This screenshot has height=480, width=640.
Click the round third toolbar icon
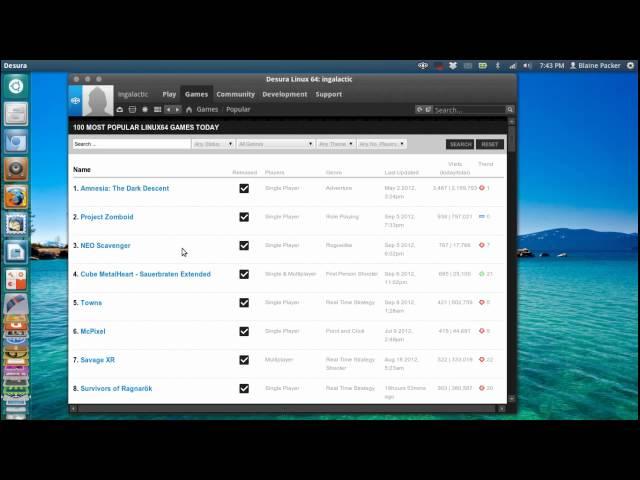click(145, 109)
